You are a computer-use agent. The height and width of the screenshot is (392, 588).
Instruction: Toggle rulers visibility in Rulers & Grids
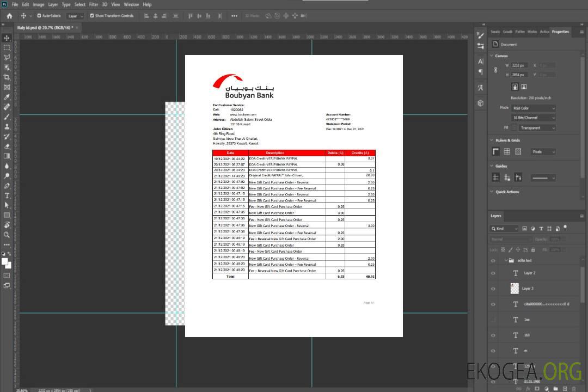tap(496, 151)
